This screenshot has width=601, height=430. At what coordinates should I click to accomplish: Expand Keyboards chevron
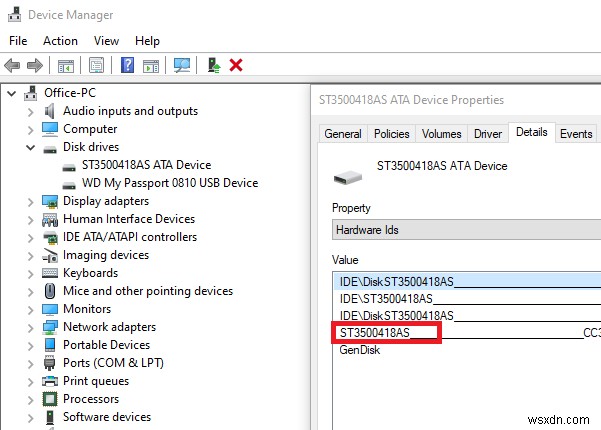click(30, 274)
